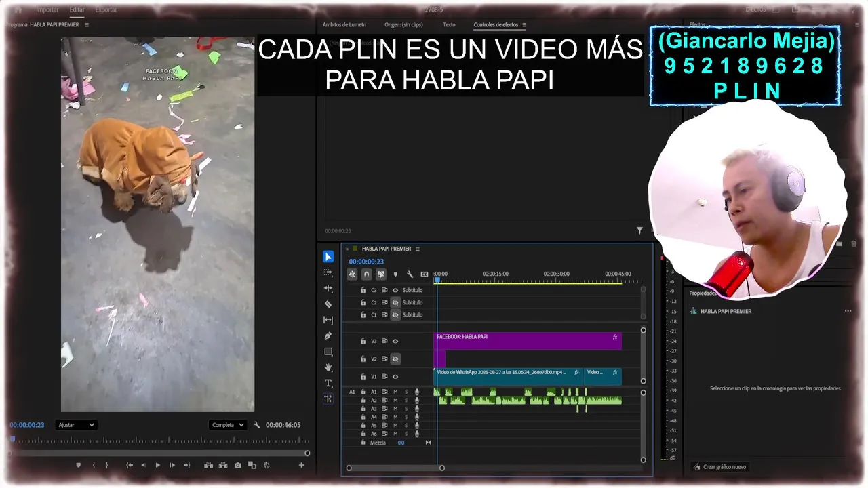The width and height of the screenshot is (868, 488).
Task: Click the caption track options CC icon
Action: 425,274
